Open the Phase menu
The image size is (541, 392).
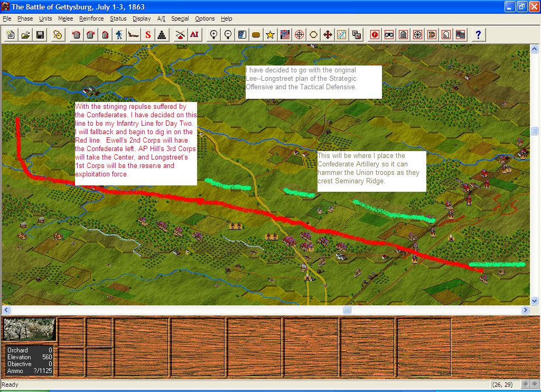pos(25,18)
